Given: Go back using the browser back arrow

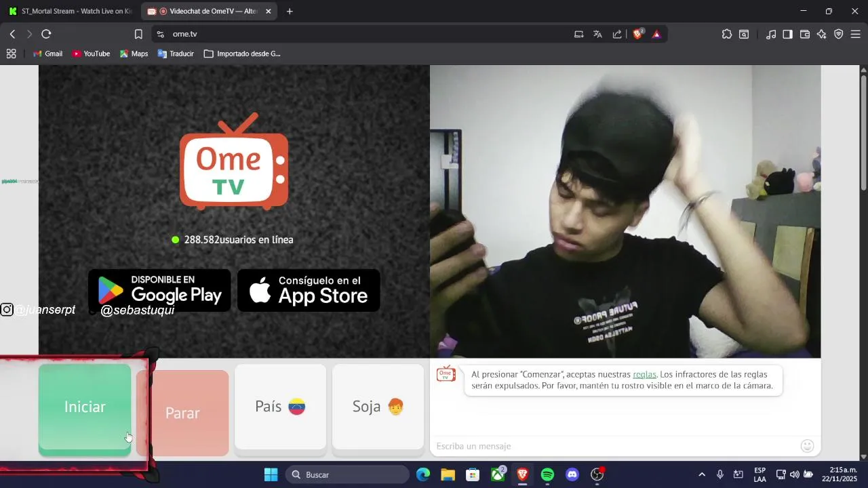Looking at the screenshot, I should pos(12,34).
